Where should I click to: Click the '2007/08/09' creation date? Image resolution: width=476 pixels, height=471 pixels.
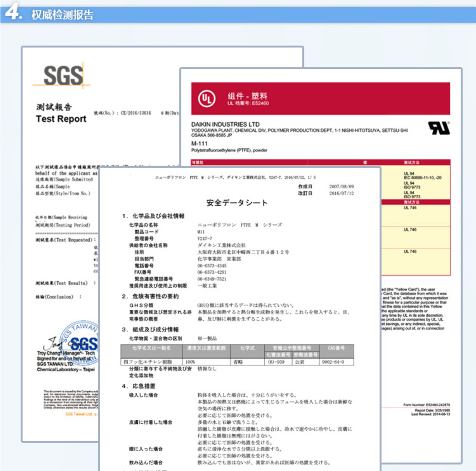[342, 187]
